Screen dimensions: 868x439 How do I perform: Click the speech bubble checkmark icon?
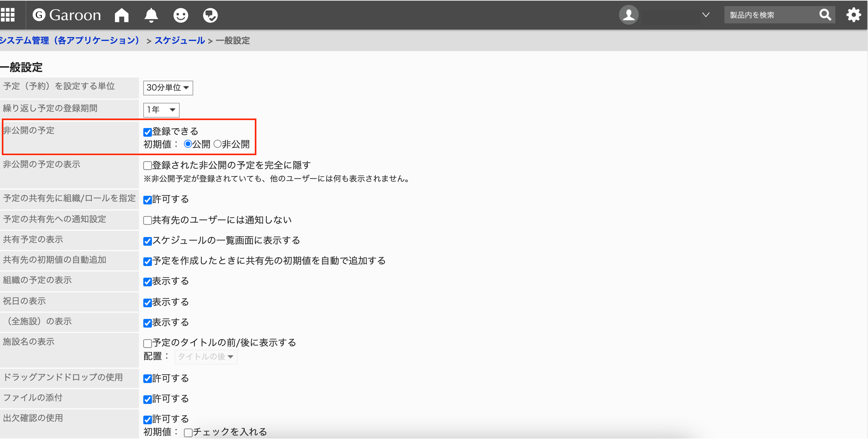point(210,15)
